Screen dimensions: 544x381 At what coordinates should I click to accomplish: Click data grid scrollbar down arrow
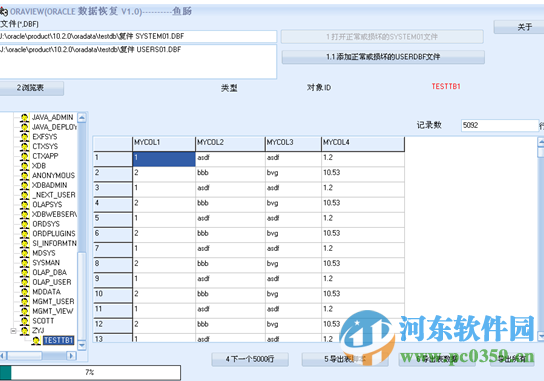(541, 336)
